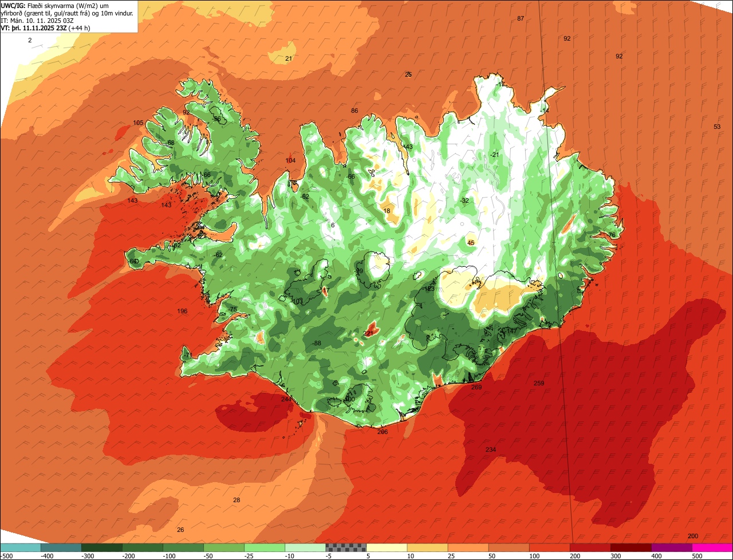The height and width of the screenshot is (560, 733).
Task: Choose the -50 to -25 light green swatch
Action: [x=224, y=547]
